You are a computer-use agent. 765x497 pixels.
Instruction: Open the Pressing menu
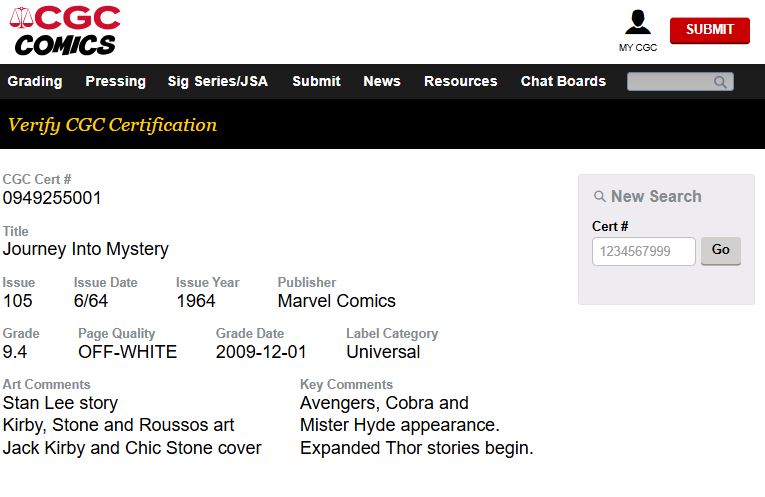pyautogui.click(x=116, y=81)
